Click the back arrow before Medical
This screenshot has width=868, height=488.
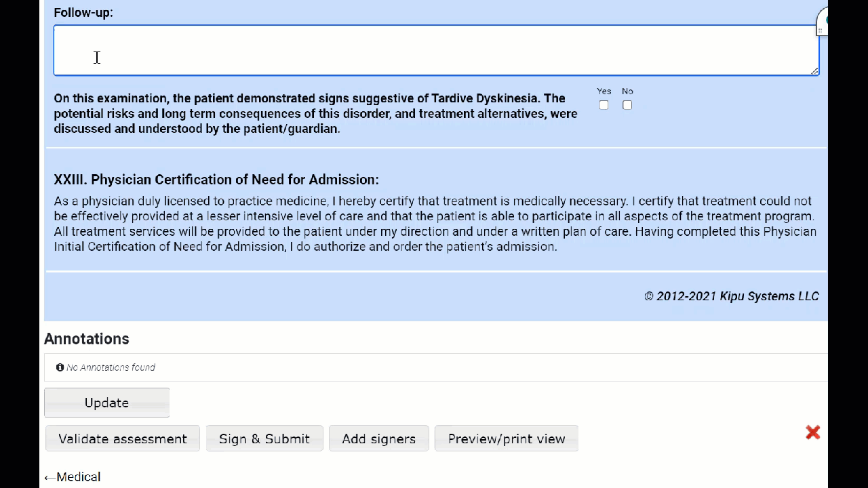50,477
